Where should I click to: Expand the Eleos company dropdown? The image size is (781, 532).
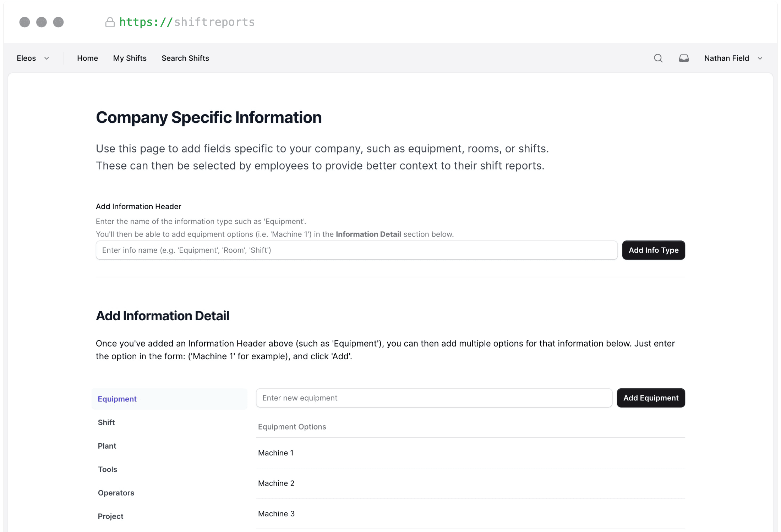(33, 58)
